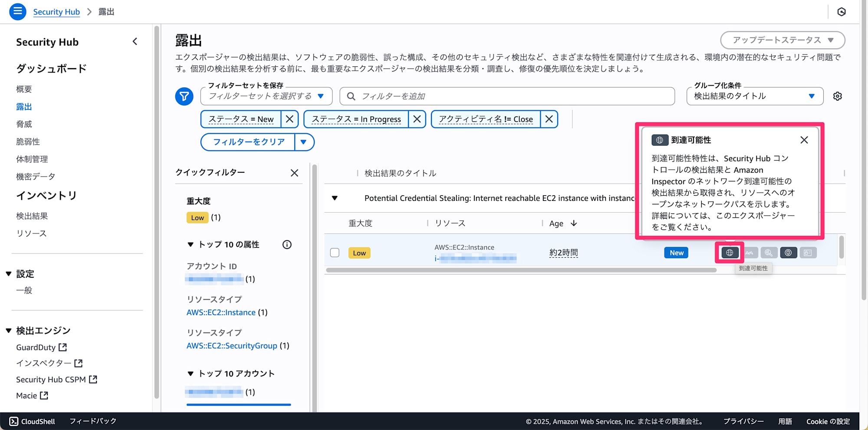Screen dimensions: 868x430
Task: Click the greyed vulnerability magnifier trait icon
Action: pos(769,253)
